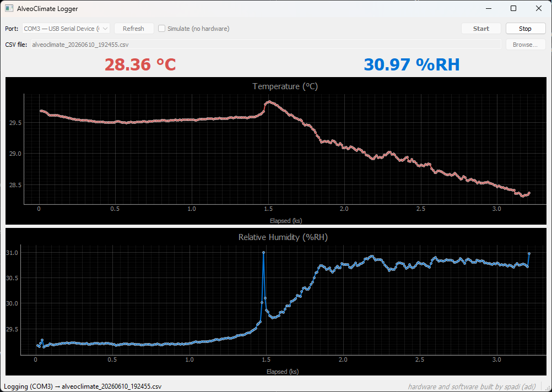Click the Logging (COM3) status bar message
552x392 pixels.
pyautogui.click(x=83, y=386)
